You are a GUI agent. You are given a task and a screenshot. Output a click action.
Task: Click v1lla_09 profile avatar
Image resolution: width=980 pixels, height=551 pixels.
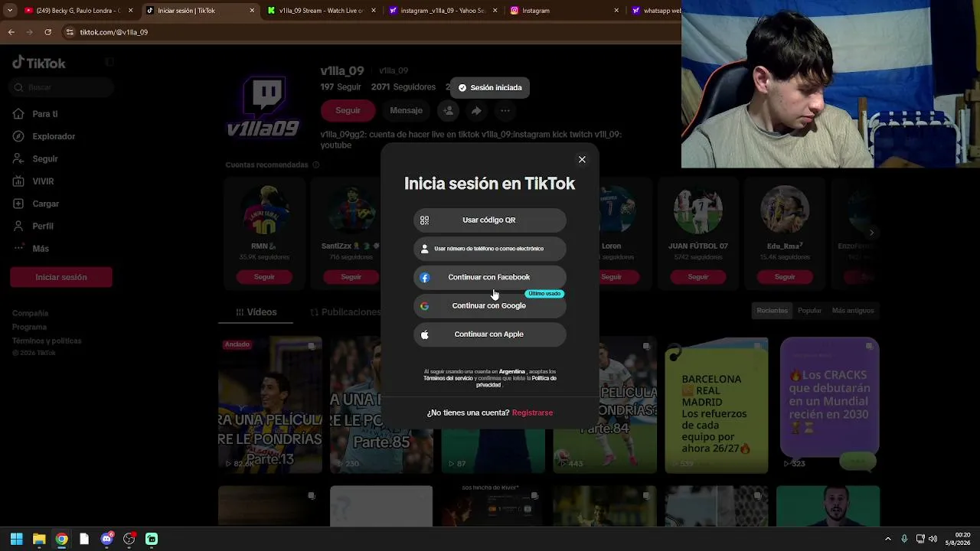point(263,106)
